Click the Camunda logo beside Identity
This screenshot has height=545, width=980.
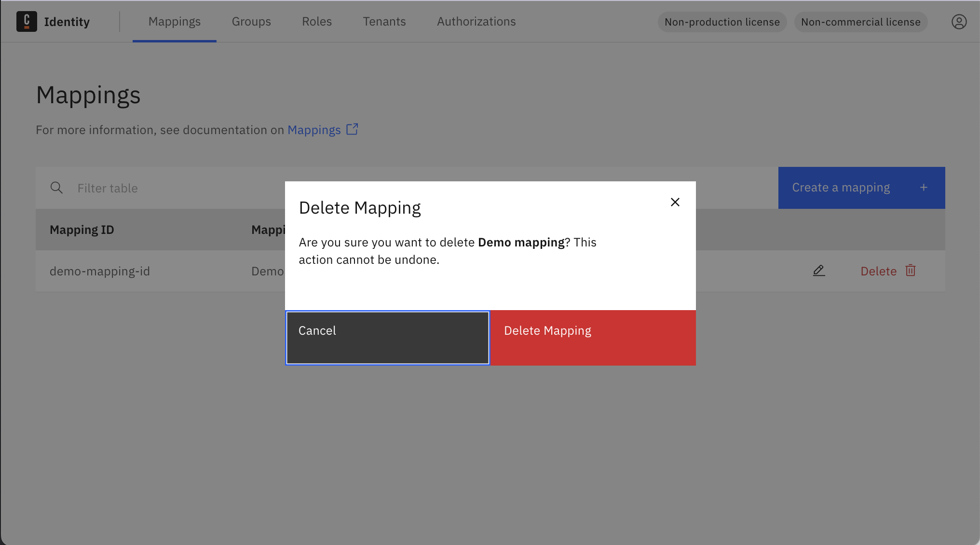tap(27, 21)
